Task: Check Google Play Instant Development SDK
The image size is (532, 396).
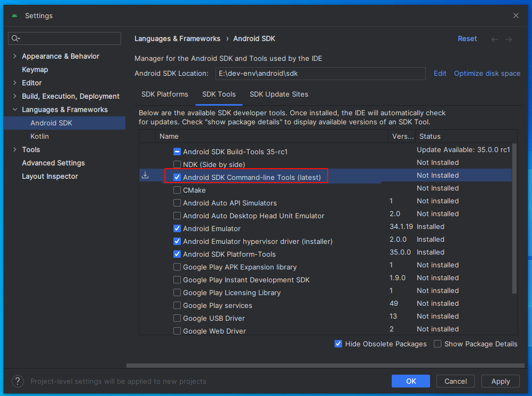Action: pyautogui.click(x=177, y=280)
